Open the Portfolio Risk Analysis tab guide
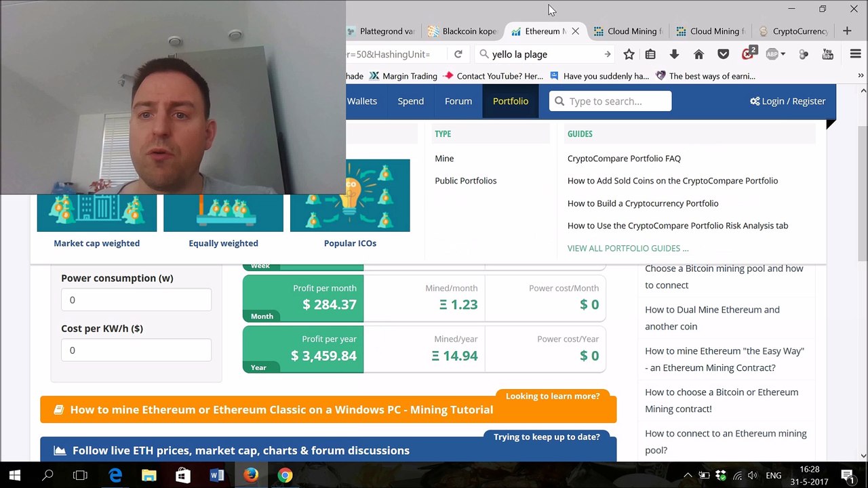The image size is (868, 488). coord(678,226)
